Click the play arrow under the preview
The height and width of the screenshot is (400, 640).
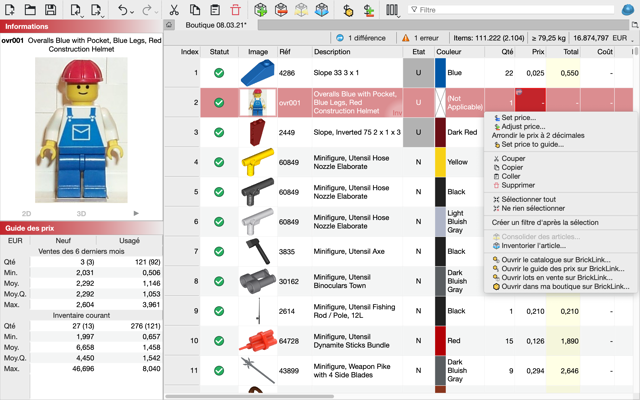[136, 213]
